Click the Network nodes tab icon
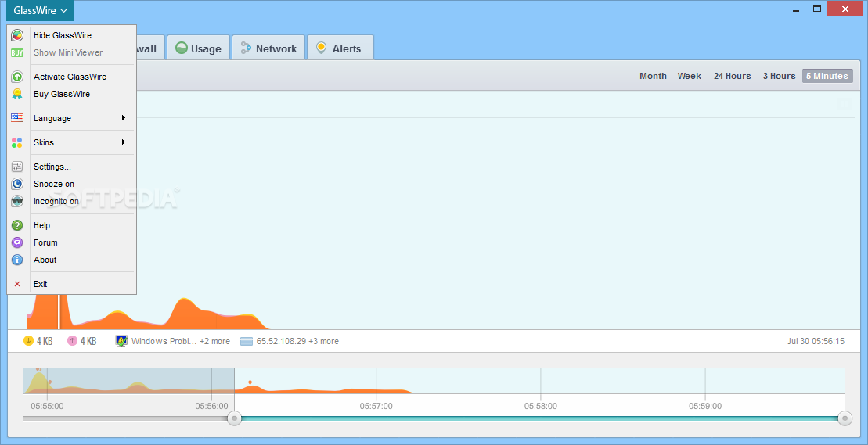The width and height of the screenshot is (868, 445). (x=247, y=48)
